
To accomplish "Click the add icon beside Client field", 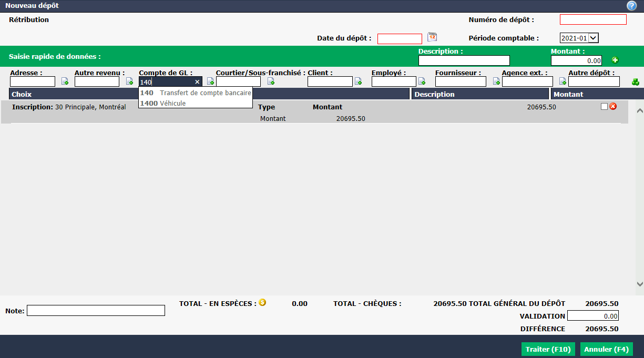I will pos(358,81).
